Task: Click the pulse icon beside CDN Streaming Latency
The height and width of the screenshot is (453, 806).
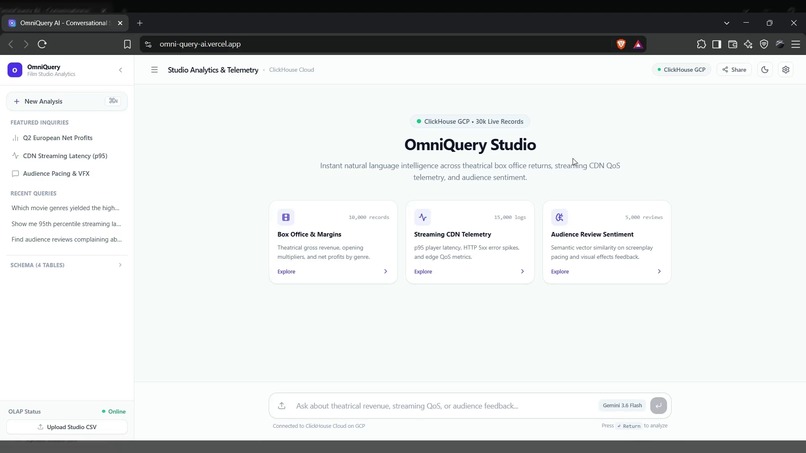Action: 15,155
